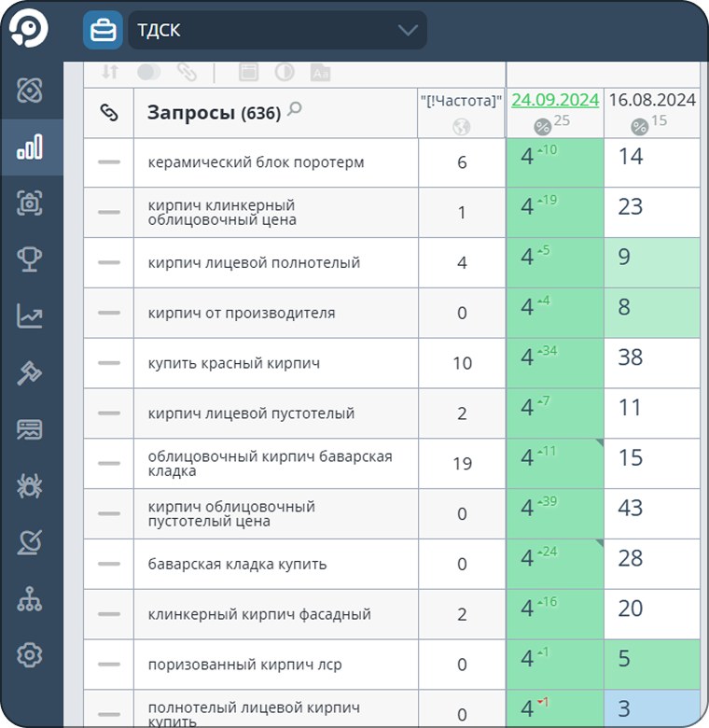The height and width of the screenshot is (728, 709).
Task: Open the 24.09.2024 date link
Action: pyautogui.click(x=555, y=100)
